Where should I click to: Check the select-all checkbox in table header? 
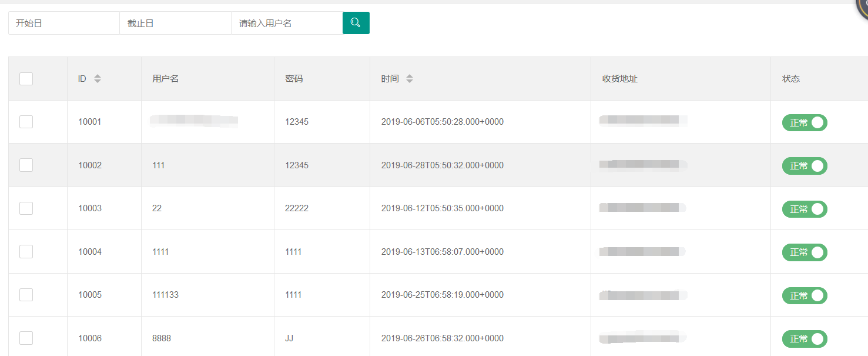tap(26, 78)
